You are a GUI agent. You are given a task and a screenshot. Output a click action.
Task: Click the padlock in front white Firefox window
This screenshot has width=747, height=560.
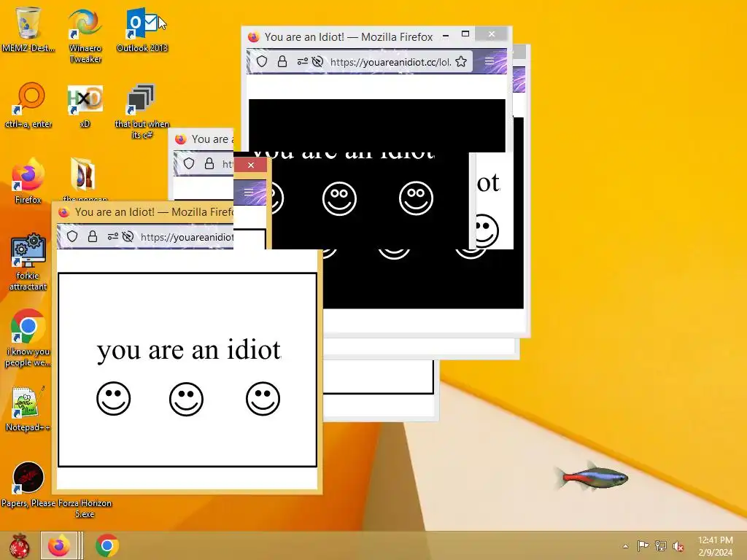[x=93, y=237]
